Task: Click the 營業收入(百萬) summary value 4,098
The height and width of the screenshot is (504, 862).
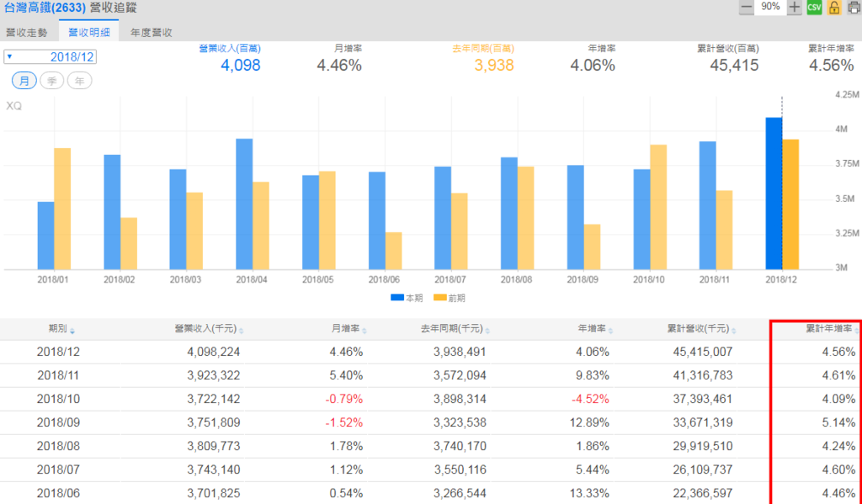Action: 240,66
